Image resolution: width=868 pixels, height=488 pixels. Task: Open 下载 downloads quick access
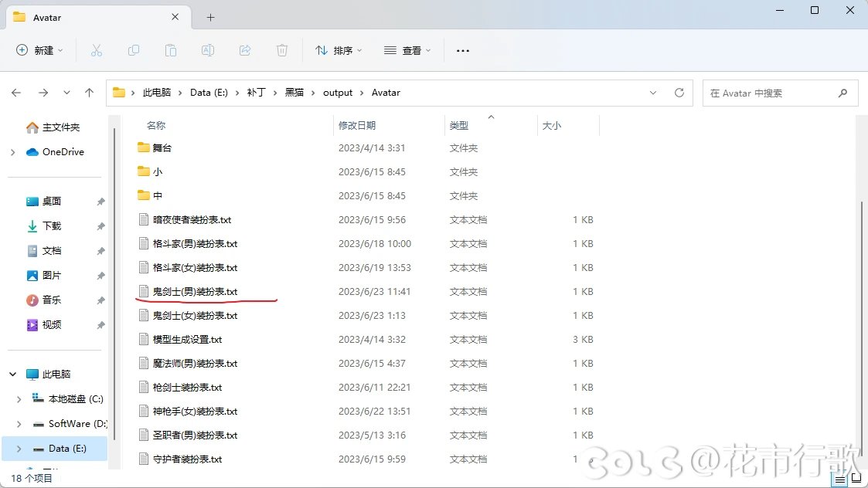(44, 225)
